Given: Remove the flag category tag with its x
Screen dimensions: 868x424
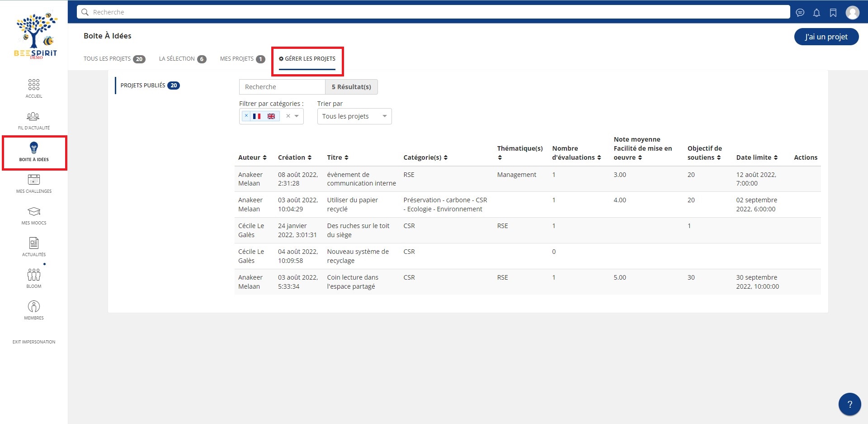Looking at the screenshot, I should click(246, 116).
